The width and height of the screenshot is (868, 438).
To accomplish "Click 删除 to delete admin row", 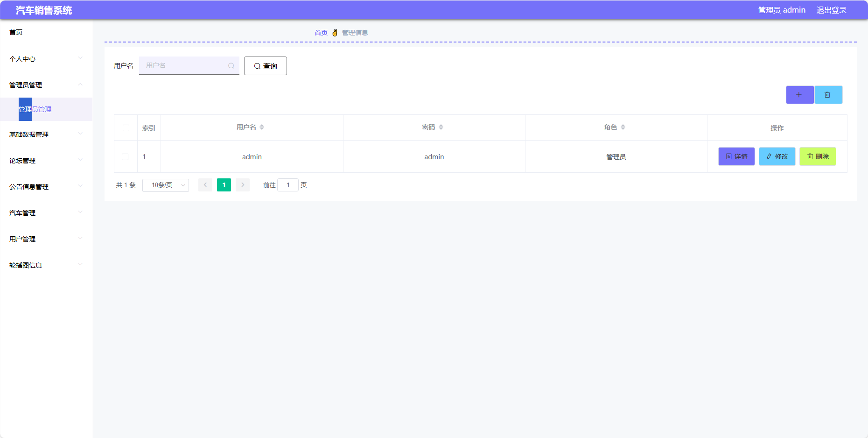I will click(x=818, y=156).
